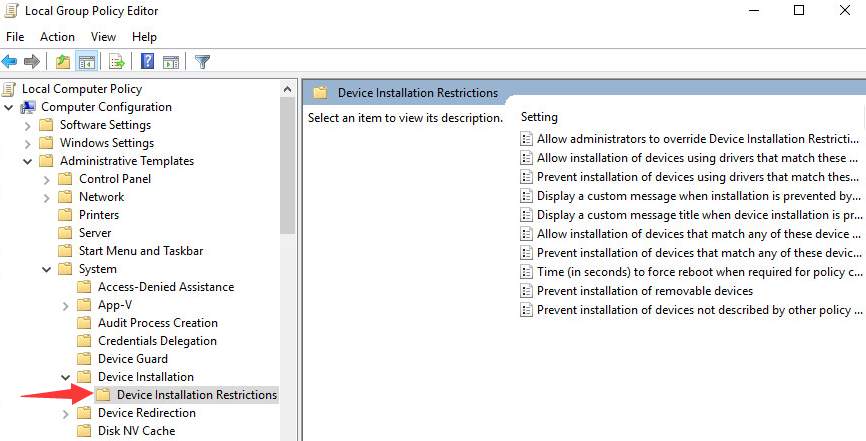This screenshot has width=866, height=441.
Task: Click the Start Menu and Taskbar folder icon
Action: (x=65, y=251)
